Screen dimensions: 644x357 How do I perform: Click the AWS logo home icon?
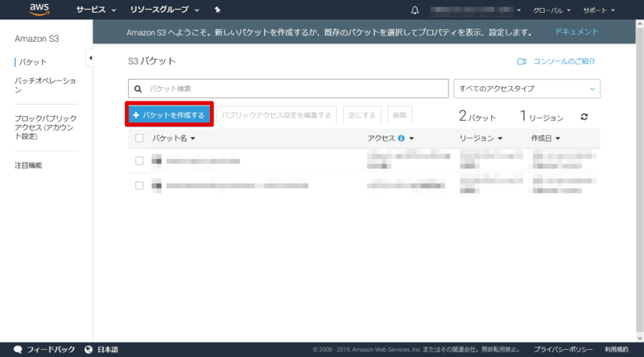39,9
